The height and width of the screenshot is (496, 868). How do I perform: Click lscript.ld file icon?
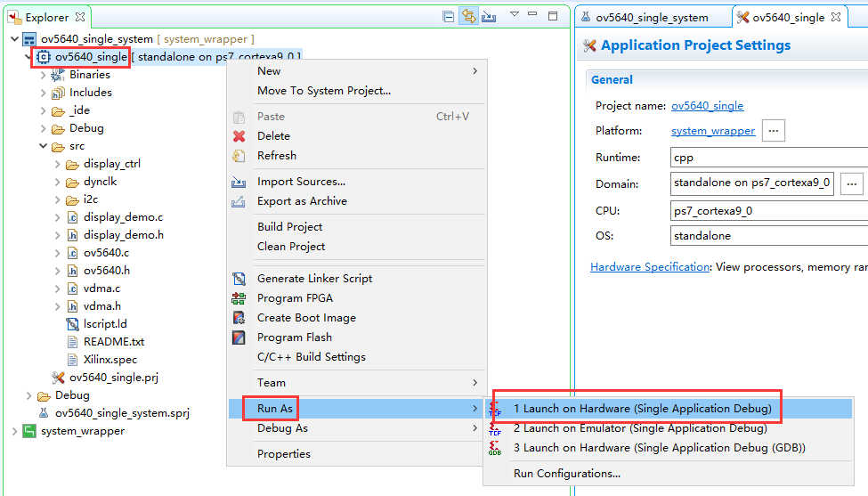coord(72,324)
